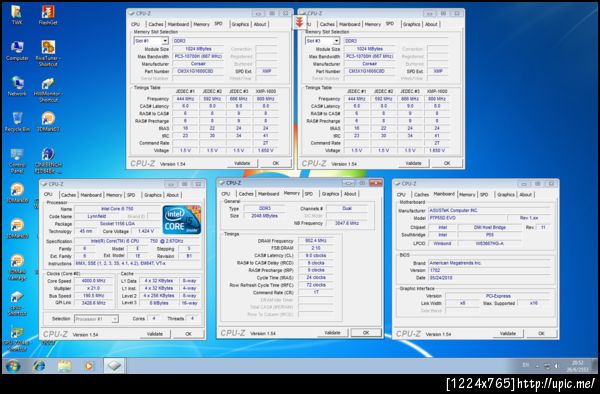Click the Socket 1156 LGA package field
This screenshot has height=394, width=600.
[x=117, y=224]
